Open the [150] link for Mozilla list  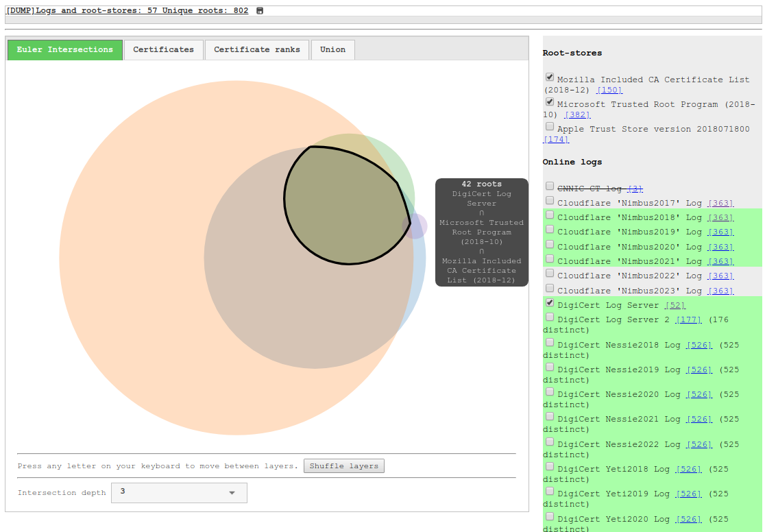click(x=609, y=90)
